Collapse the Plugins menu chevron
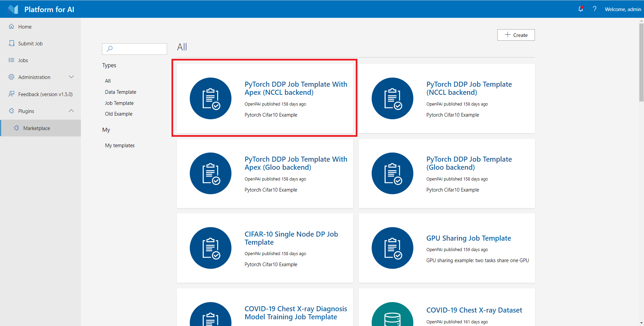 (71, 111)
